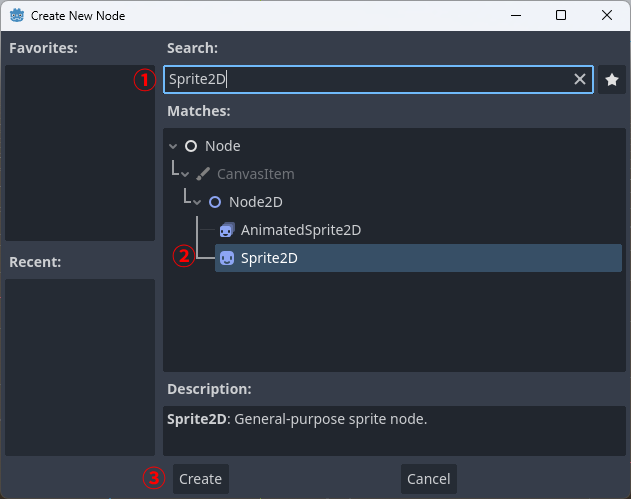
Task: Maximize the Create New Node window
Action: click(561, 16)
